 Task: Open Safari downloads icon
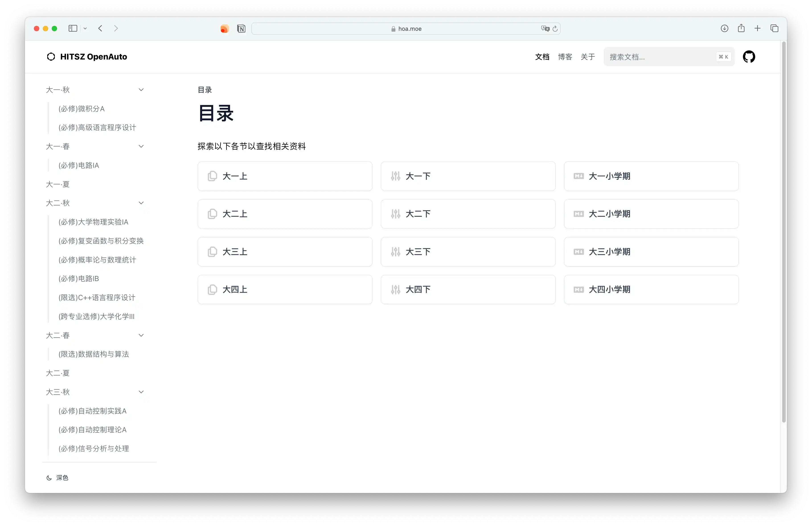[724, 28]
